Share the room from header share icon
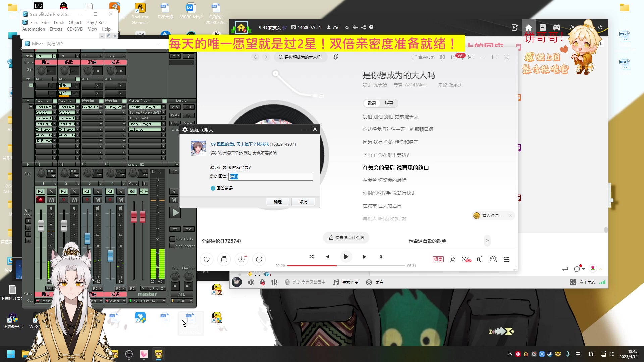This screenshot has height=362, width=644. (x=363, y=27)
